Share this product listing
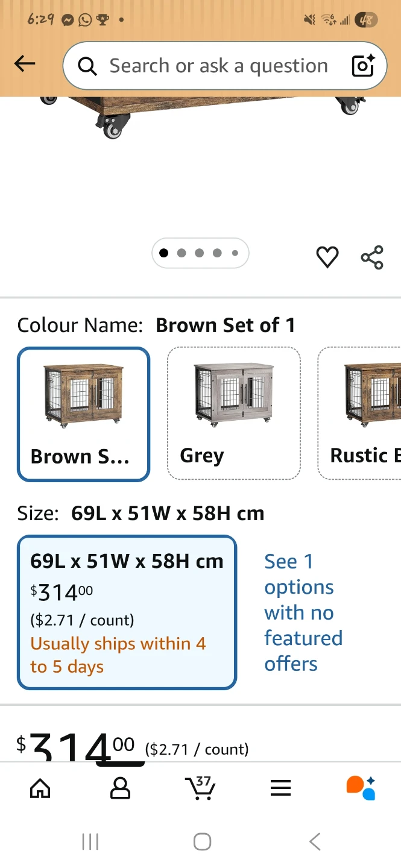The image size is (401, 868). (x=372, y=257)
